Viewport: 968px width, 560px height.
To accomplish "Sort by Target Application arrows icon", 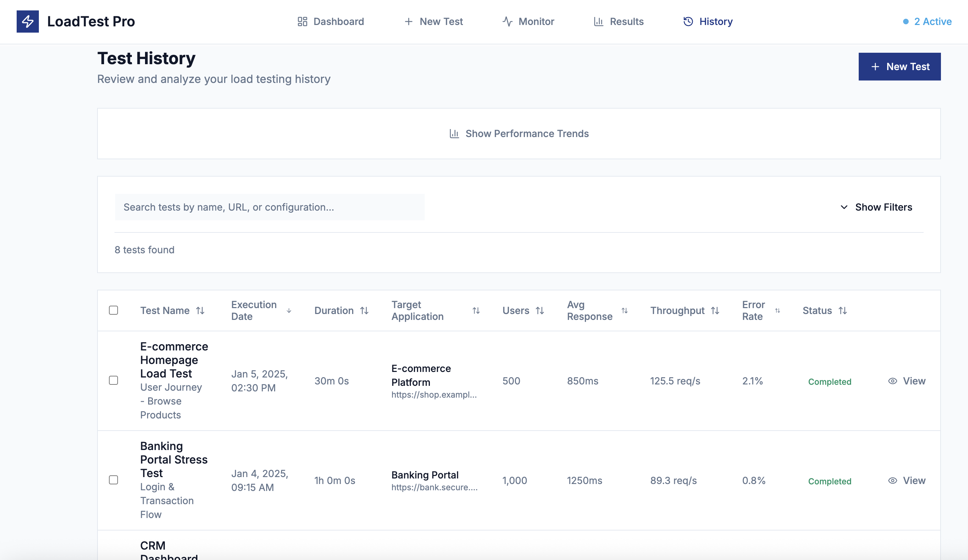I will (x=476, y=310).
